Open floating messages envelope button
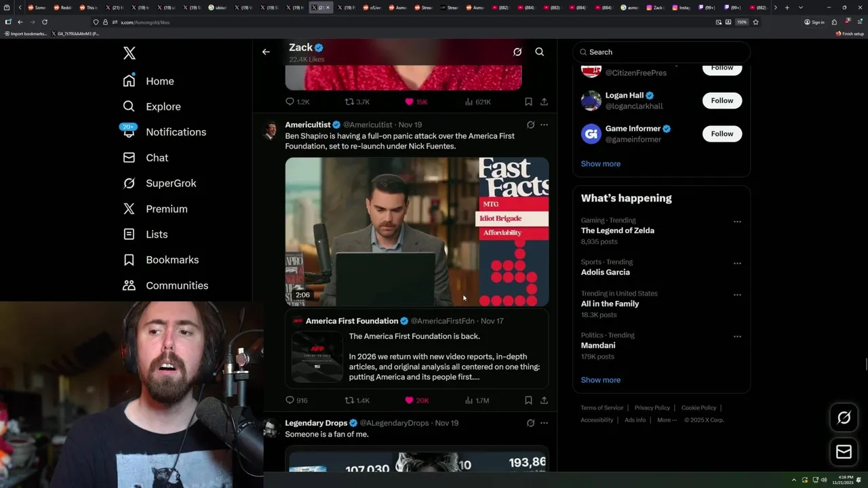The image size is (868, 488). click(844, 451)
